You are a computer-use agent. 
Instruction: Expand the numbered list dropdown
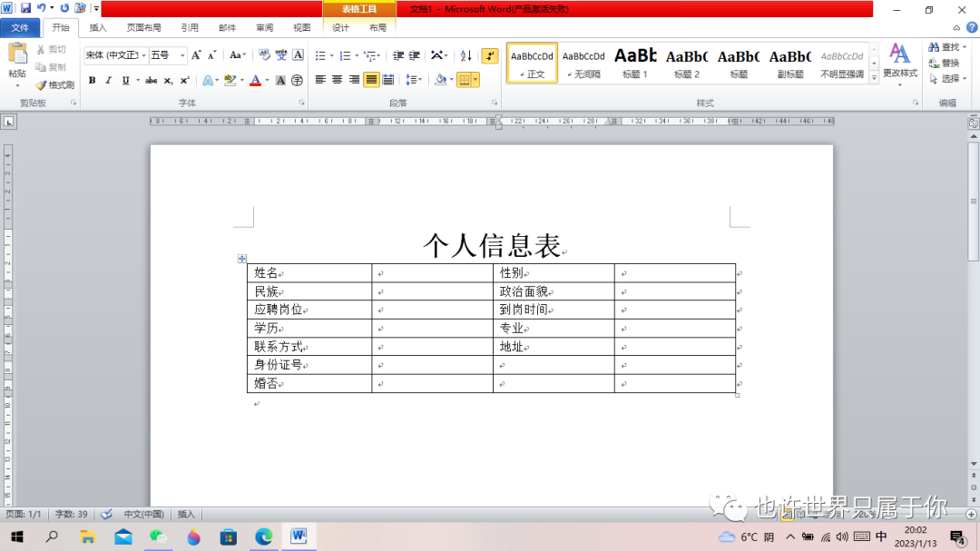click(x=357, y=56)
